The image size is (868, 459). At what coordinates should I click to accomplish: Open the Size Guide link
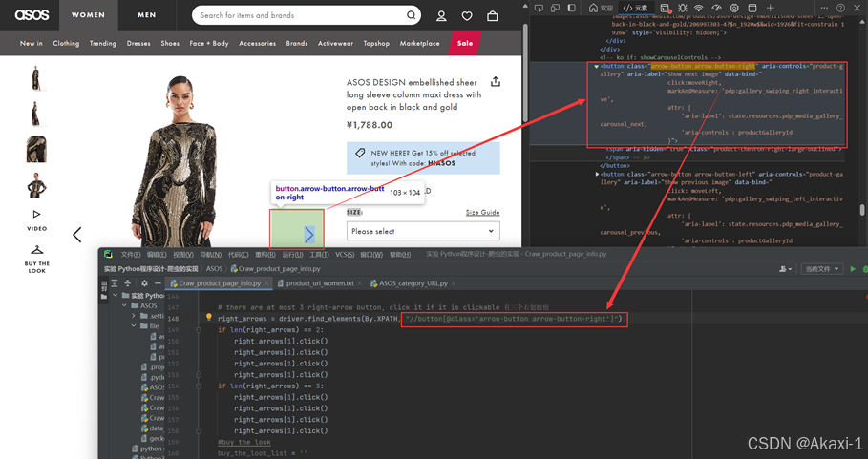(x=483, y=213)
